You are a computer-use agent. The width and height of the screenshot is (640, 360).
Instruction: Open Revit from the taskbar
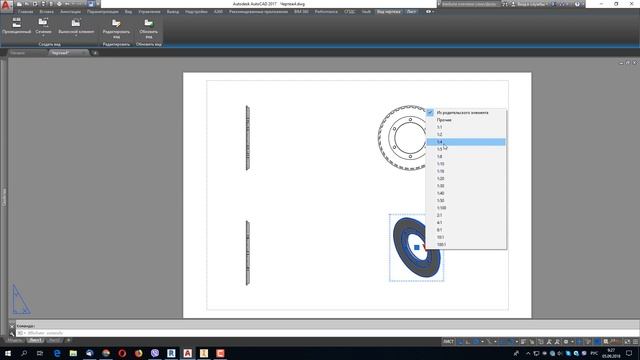[171, 353]
